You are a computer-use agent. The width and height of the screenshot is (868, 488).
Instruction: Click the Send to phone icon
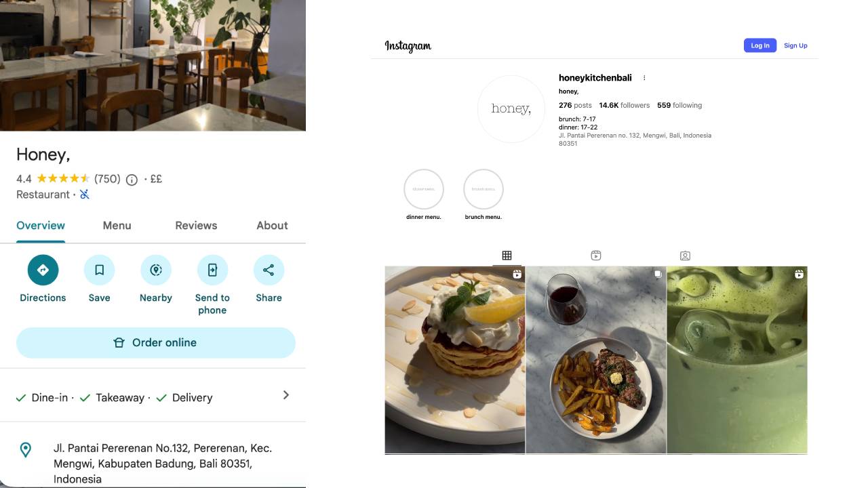tap(212, 270)
